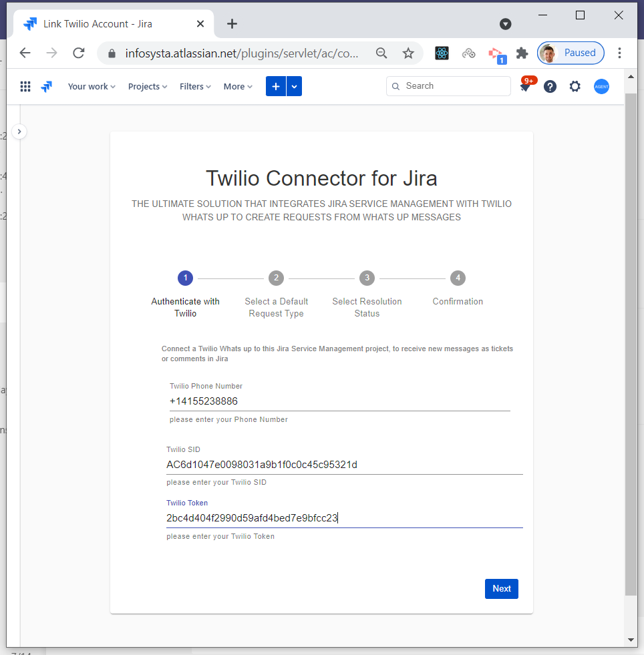Screen dimensions: 644x655
Task: Select step 1 Authenticate with Twilio
Action: tap(185, 294)
